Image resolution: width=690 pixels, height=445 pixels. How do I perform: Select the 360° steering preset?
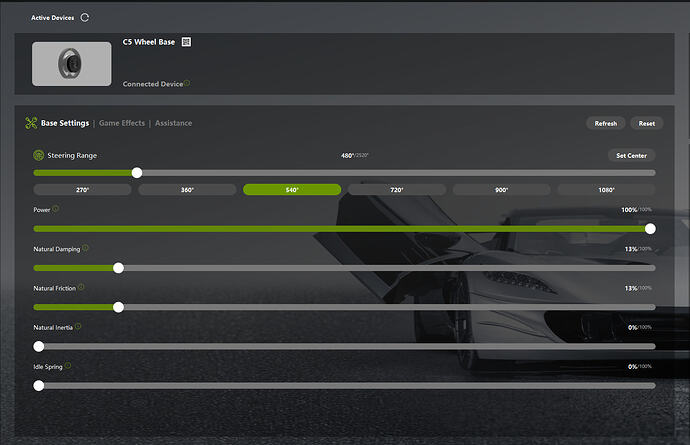(187, 190)
